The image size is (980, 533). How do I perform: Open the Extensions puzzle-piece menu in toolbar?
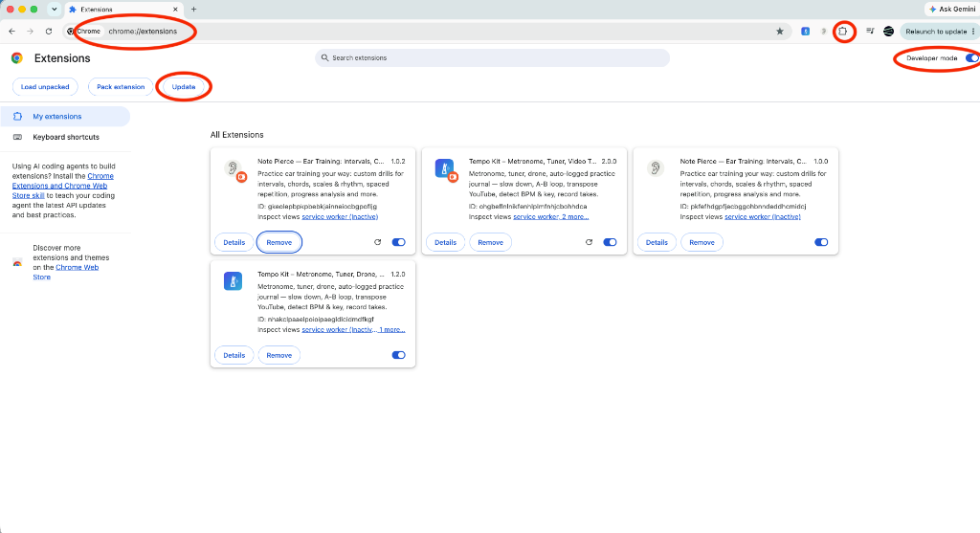(843, 32)
